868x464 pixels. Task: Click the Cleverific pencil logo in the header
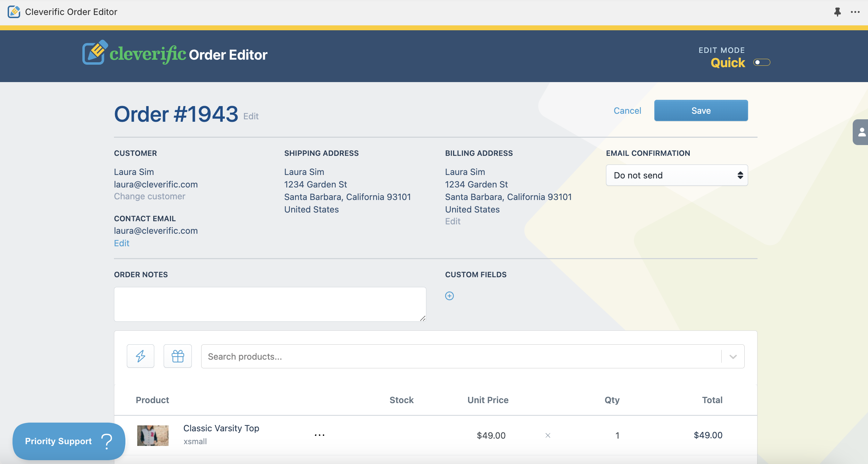[x=95, y=53]
